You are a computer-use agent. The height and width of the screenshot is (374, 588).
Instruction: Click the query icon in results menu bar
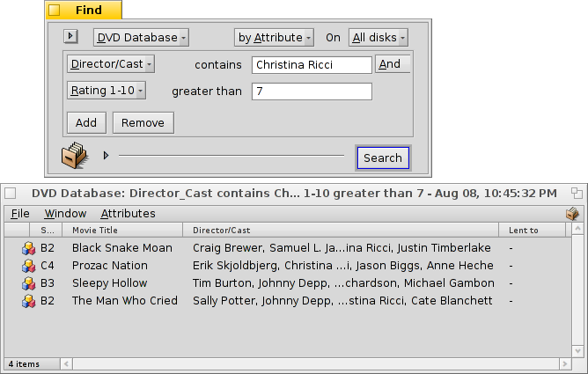click(572, 213)
